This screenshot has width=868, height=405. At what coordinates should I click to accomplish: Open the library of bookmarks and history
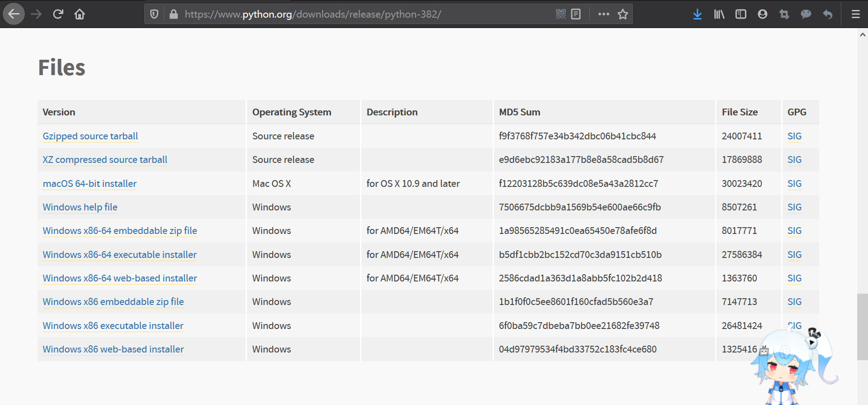(719, 14)
